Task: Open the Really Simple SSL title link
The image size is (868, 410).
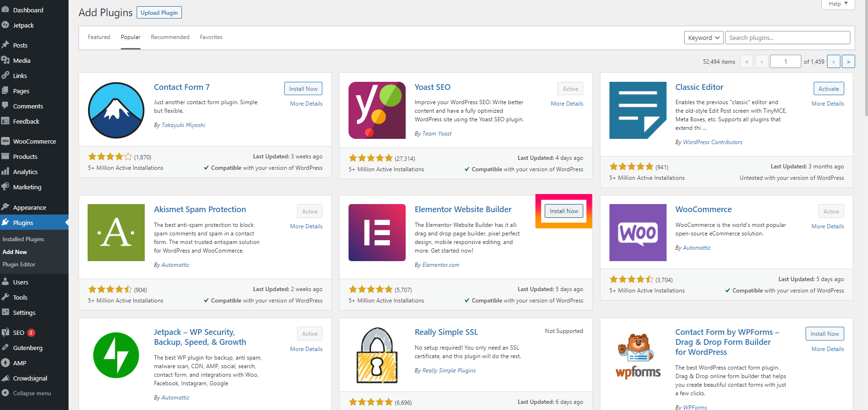Action: pyautogui.click(x=446, y=332)
